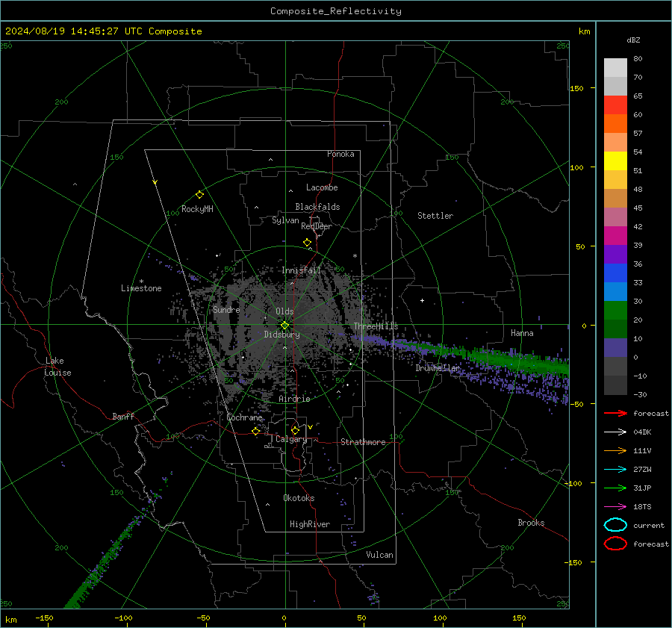
Task: Click the RedDeer city label
Action: [317, 226]
